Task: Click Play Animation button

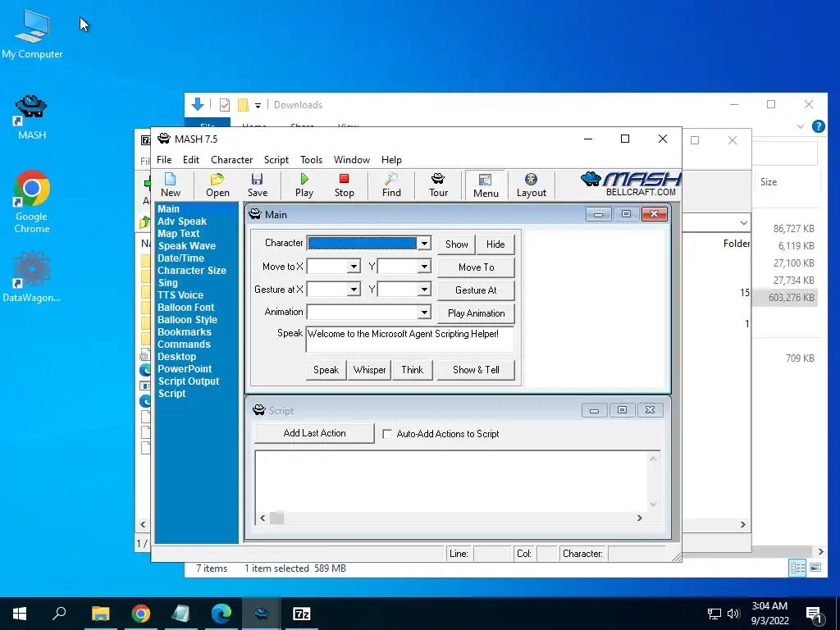Action: [x=476, y=313]
